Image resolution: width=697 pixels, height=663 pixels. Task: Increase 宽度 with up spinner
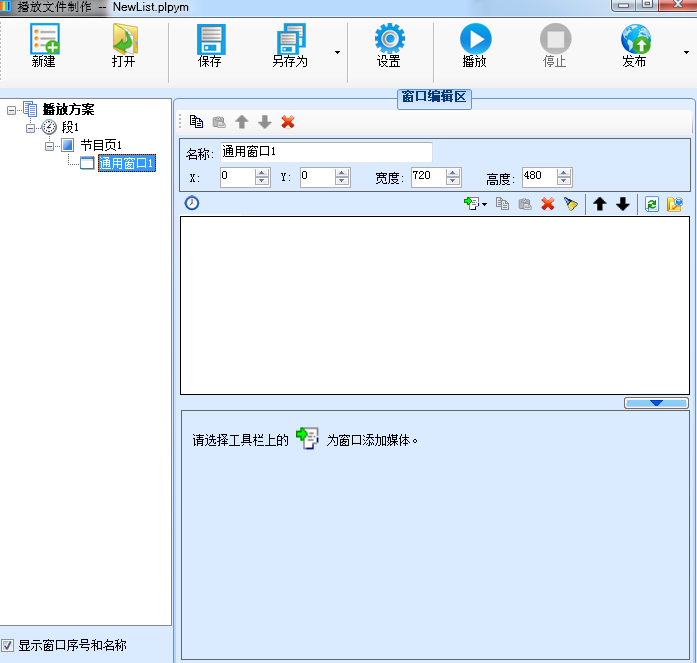coord(453,173)
